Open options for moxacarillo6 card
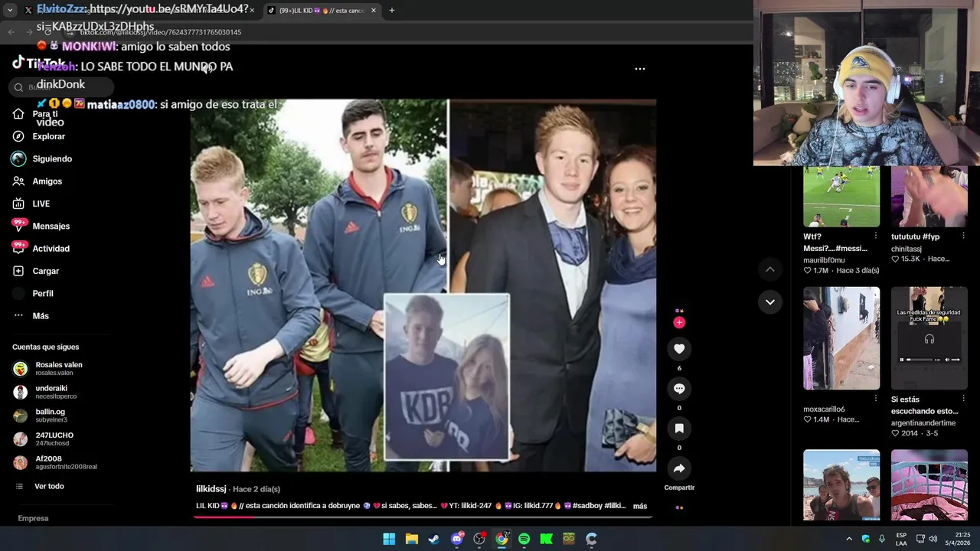Image resolution: width=980 pixels, height=551 pixels. coord(876,399)
